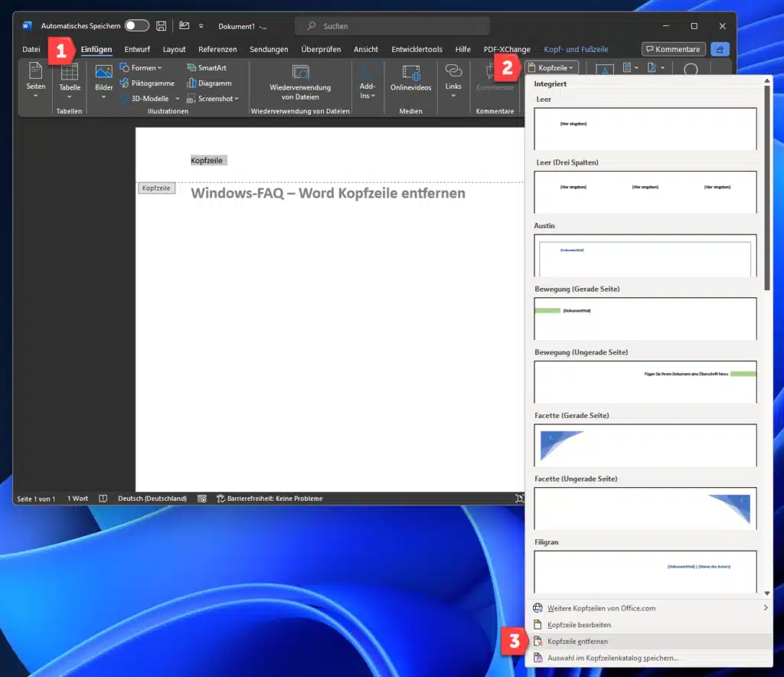Open the Bilder pictures button
Image resolution: width=784 pixels, height=677 pixels.
[103, 81]
